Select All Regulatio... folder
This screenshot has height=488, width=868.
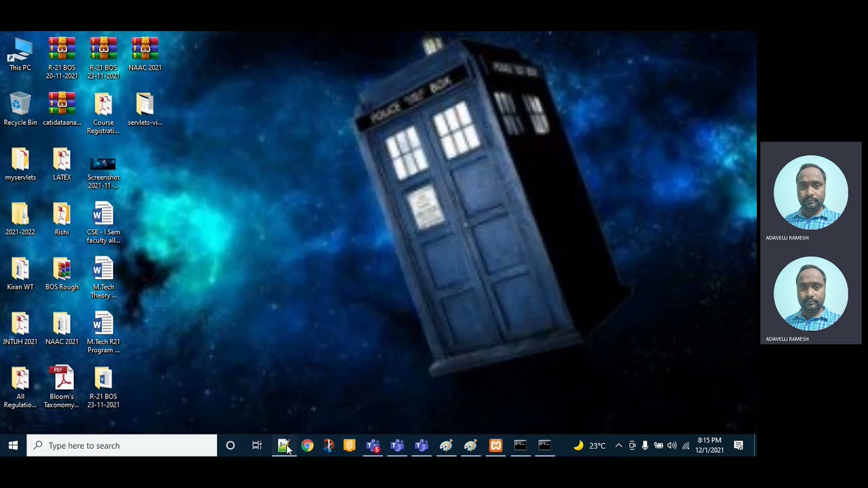point(20,388)
